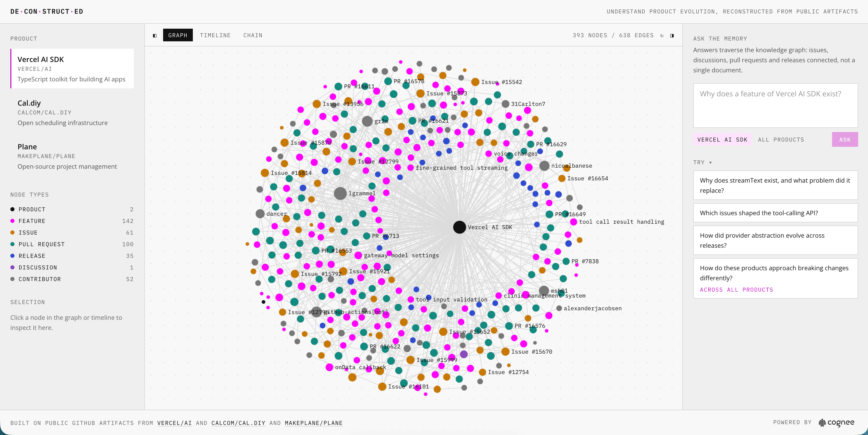Select the Issue #15670 node

[505, 352]
